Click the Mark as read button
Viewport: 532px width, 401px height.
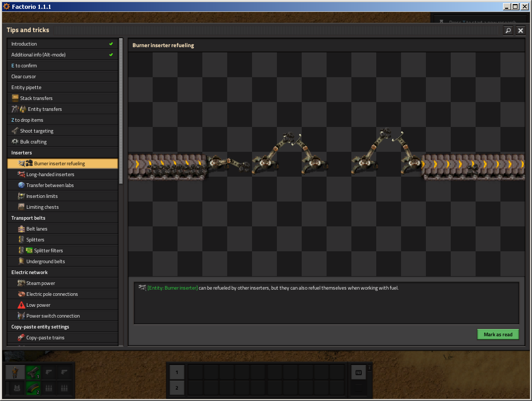498,335
